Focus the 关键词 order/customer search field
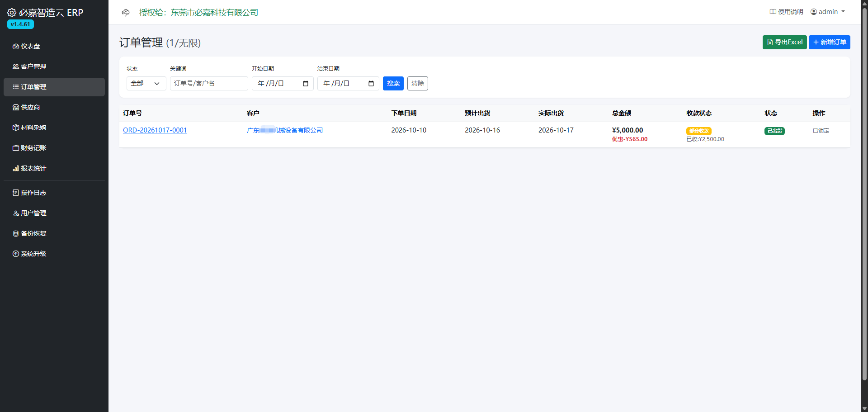 pyautogui.click(x=209, y=83)
